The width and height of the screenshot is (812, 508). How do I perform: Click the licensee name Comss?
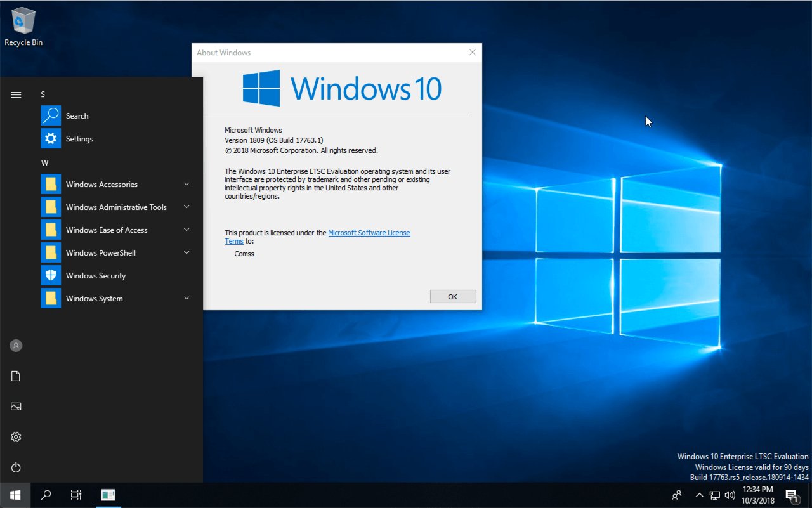pos(244,254)
